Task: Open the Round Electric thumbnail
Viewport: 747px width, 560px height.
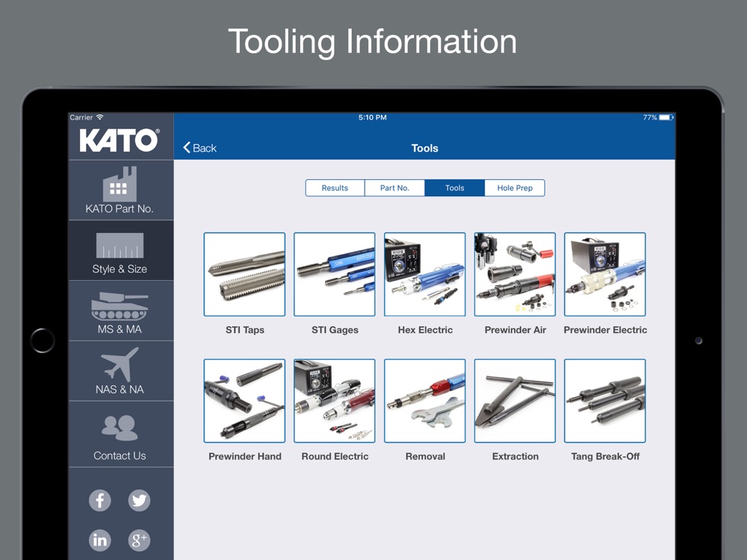Action: (335, 401)
